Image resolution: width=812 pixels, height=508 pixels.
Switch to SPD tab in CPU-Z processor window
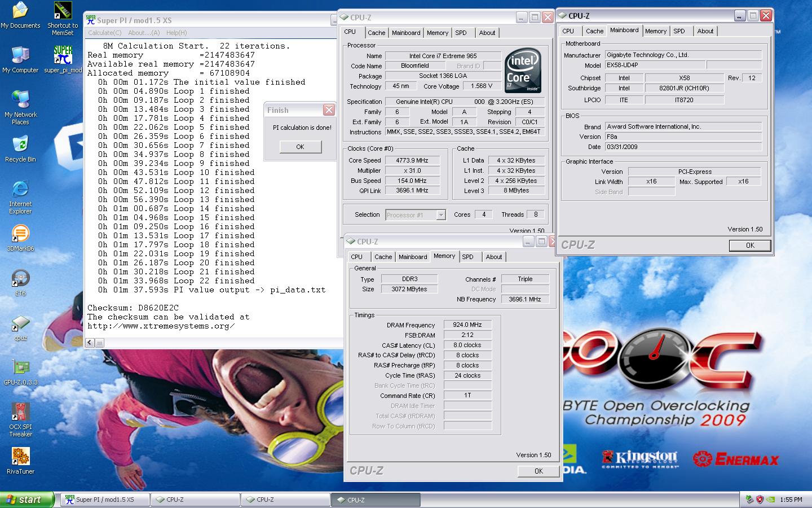point(461,33)
